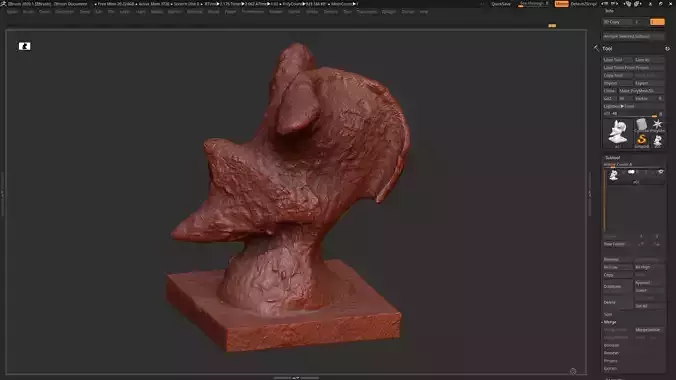Screen dimensions: 676x380
Task: Toggle the subtool boolean mode switch
Action: (631, 172)
